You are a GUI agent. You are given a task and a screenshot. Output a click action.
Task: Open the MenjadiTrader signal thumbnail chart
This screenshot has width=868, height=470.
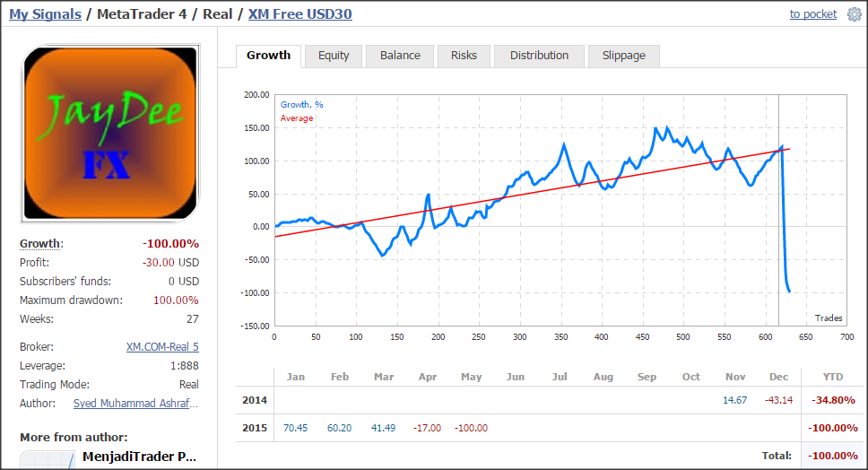click(x=48, y=460)
